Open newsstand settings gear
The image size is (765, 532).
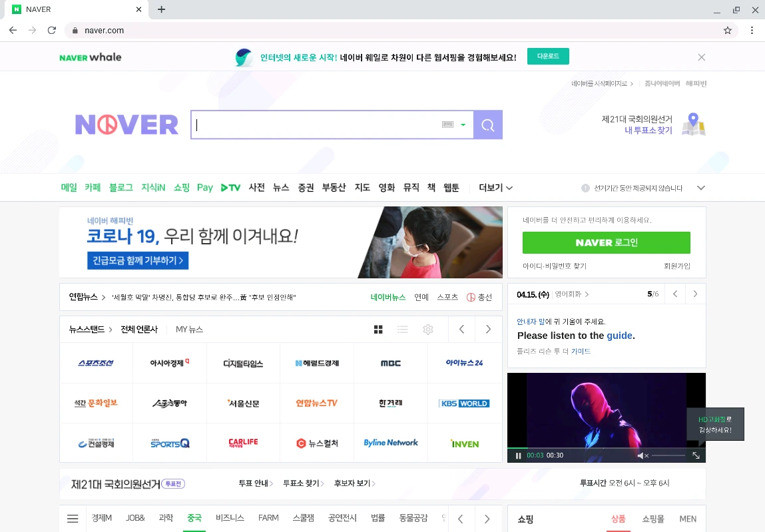(428, 330)
